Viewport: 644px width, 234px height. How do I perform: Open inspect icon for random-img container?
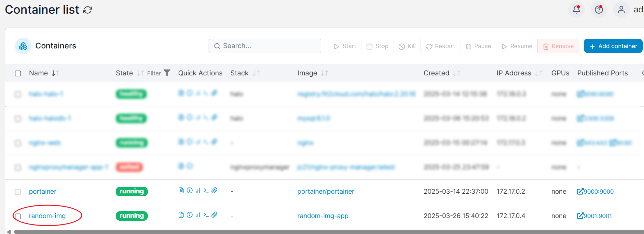[190, 215]
